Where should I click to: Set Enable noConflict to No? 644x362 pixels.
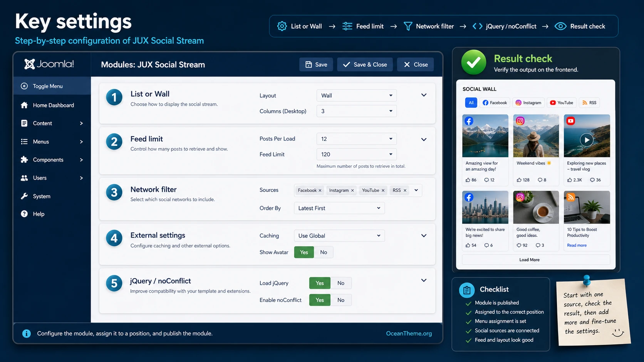341,300
